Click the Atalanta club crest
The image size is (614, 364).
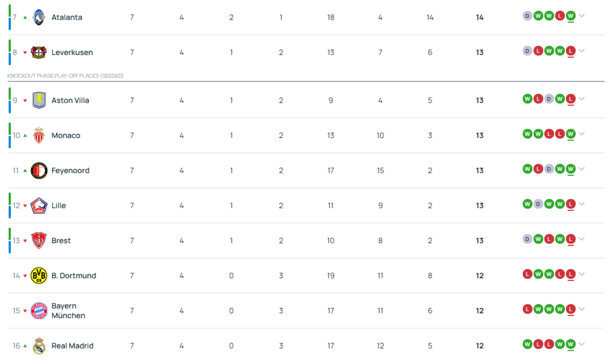[x=40, y=17]
